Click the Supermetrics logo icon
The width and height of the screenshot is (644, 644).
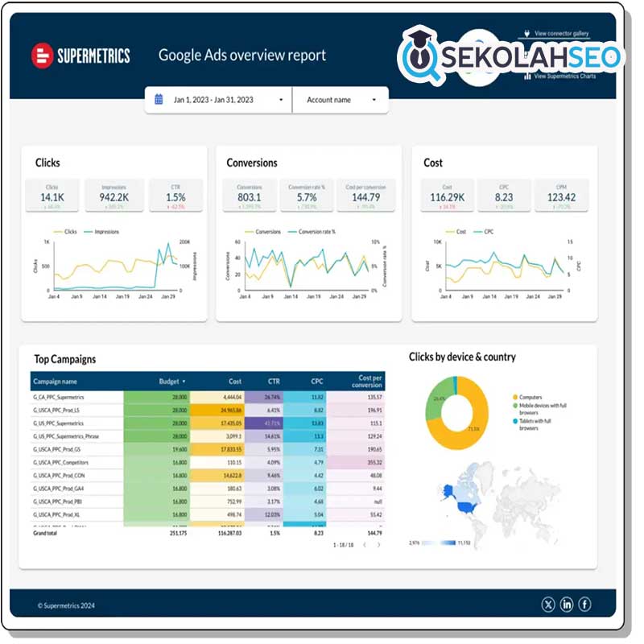click(x=42, y=56)
